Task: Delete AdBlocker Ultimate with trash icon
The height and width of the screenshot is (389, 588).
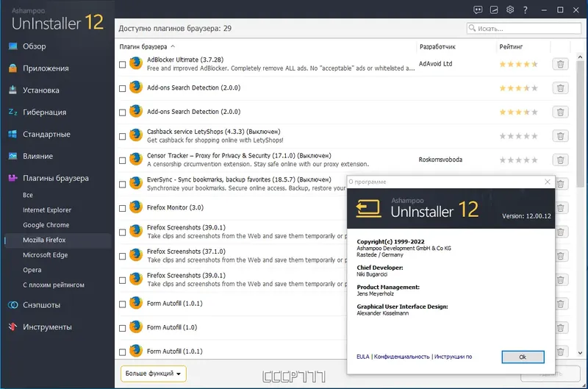Action: [560, 64]
